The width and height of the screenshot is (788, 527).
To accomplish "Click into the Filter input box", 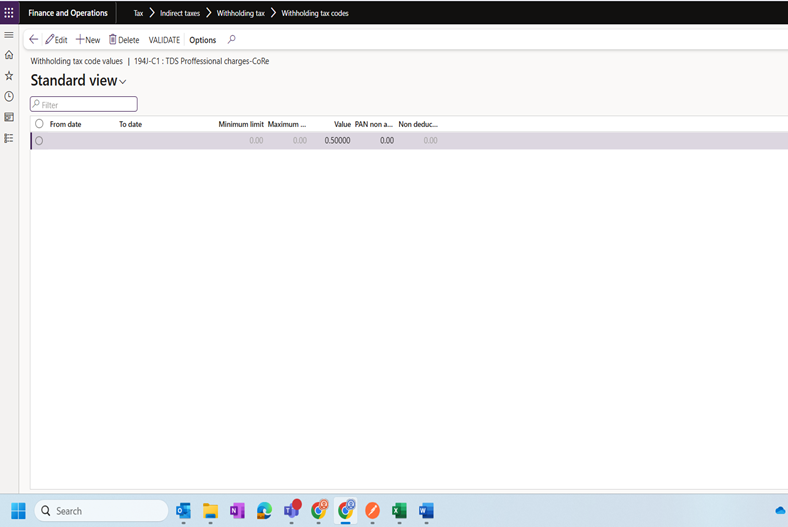I will click(x=84, y=104).
